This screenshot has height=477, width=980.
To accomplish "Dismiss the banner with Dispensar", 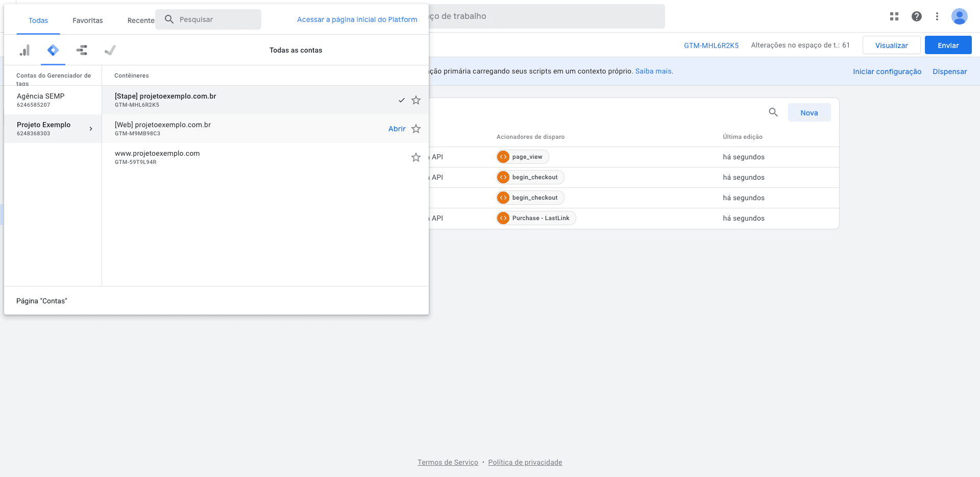I will click(950, 71).
